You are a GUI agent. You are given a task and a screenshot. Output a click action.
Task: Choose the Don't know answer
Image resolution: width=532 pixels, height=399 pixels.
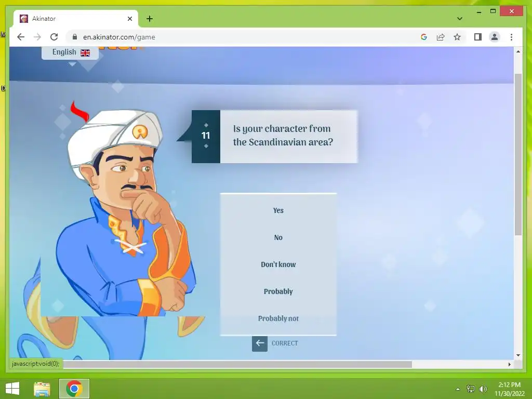[x=278, y=264]
